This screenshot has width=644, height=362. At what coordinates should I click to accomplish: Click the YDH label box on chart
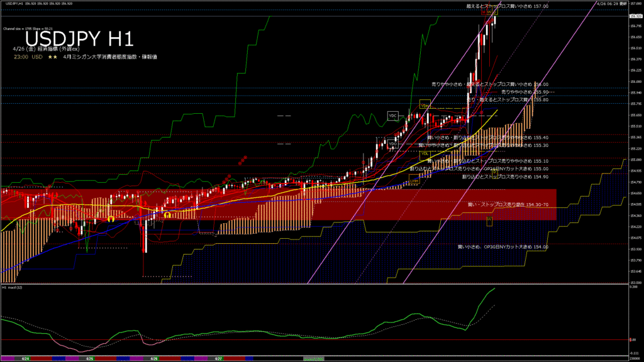click(x=425, y=106)
